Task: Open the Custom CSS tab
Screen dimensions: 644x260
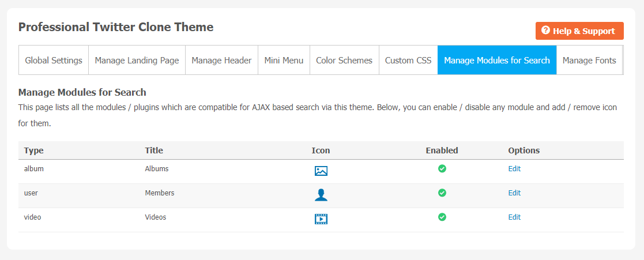Action: click(408, 61)
